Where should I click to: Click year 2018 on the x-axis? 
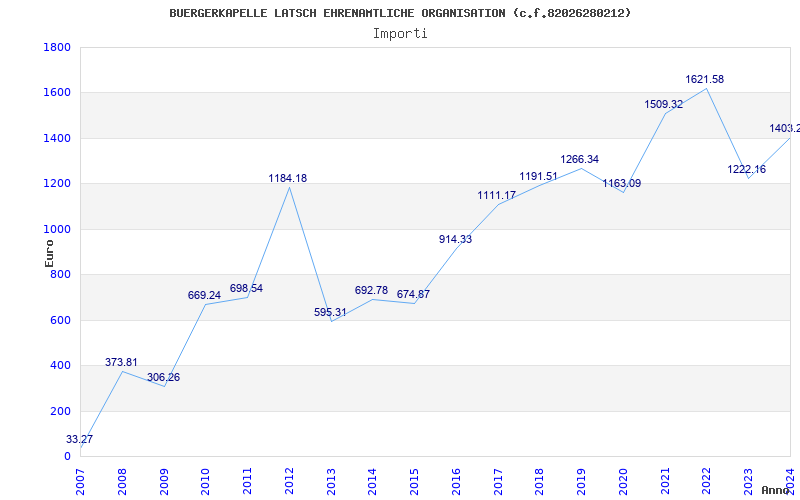(x=540, y=481)
